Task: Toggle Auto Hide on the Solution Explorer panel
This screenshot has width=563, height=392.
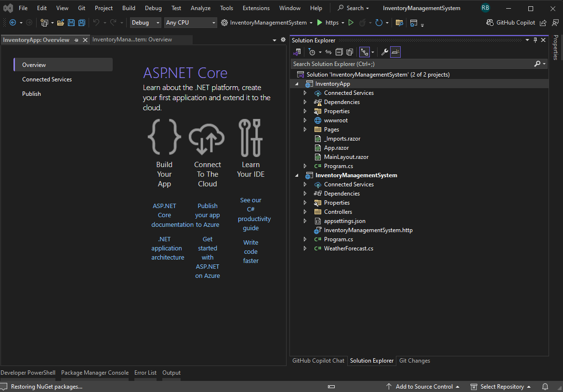Action: pos(535,40)
